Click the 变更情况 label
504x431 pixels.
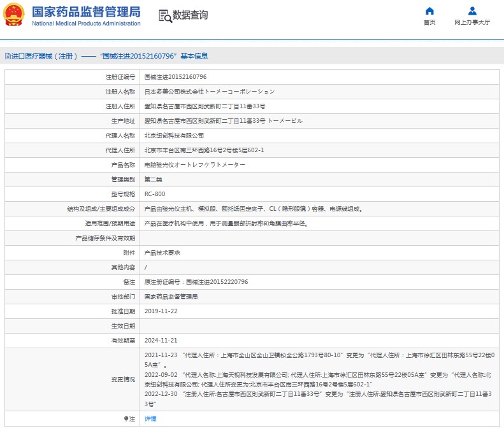[123, 379]
